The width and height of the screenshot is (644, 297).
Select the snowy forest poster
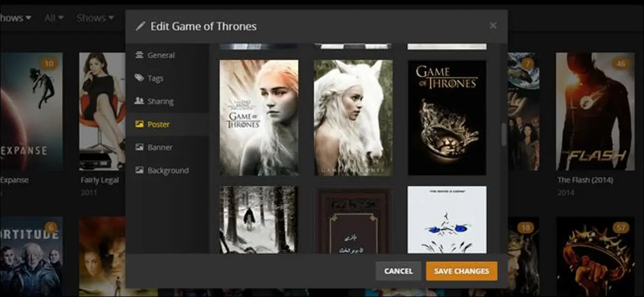pyautogui.click(x=259, y=220)
